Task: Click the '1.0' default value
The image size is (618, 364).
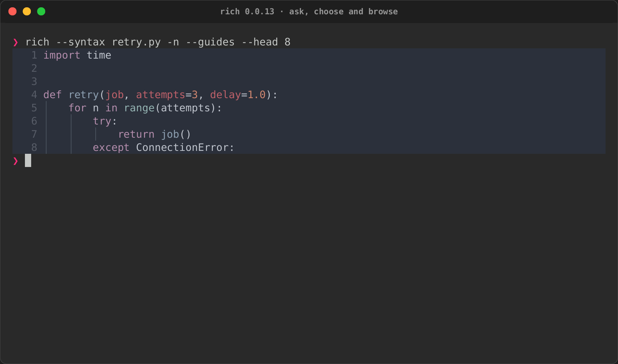Action: 257,95
